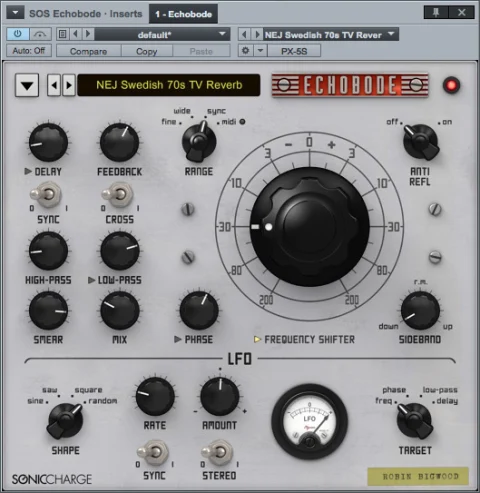This screenshot has width=480, height=493.
Task: Select previous NEJ Swedish preset in host bar
Action: point(244,34)
